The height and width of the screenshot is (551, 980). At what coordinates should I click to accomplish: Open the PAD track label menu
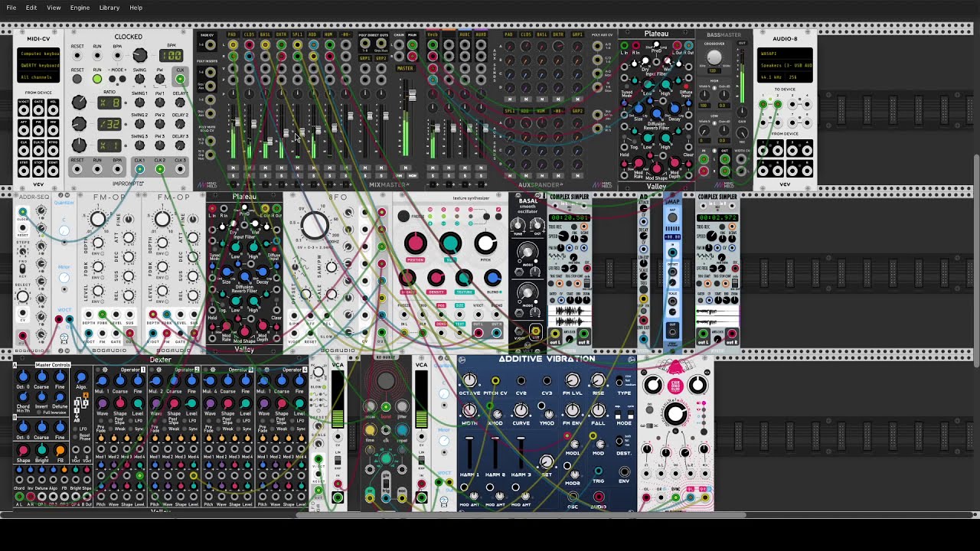coord(233,35)
